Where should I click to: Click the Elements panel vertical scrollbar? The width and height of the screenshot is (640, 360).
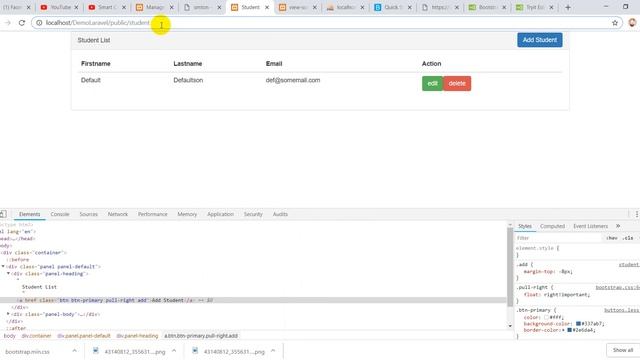point(510,267)
